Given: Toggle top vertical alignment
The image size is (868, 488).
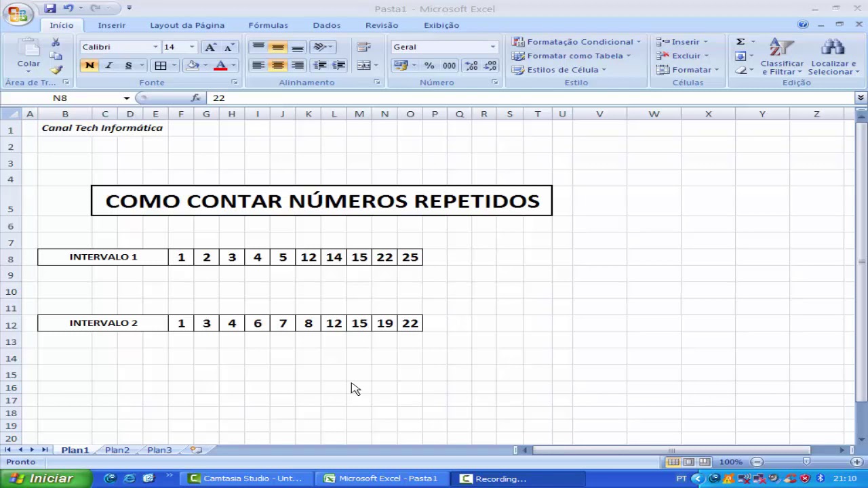Looking at the screenshot, I should [258, 47].
